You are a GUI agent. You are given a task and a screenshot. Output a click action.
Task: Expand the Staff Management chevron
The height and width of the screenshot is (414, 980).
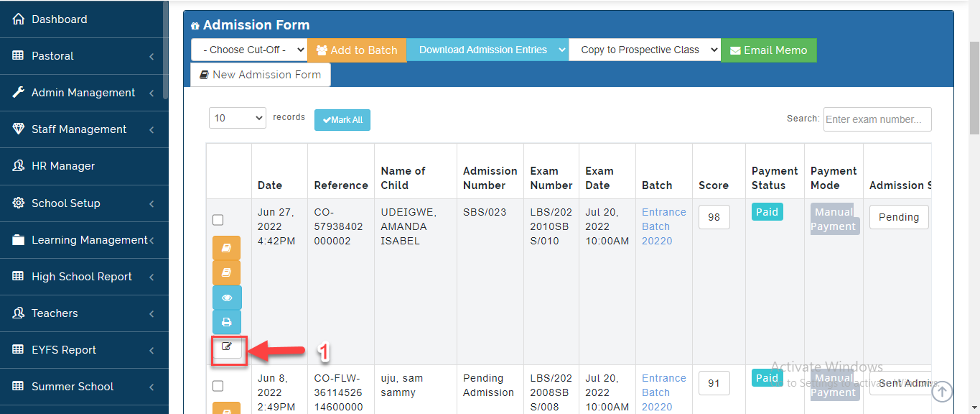click(151, 129)
